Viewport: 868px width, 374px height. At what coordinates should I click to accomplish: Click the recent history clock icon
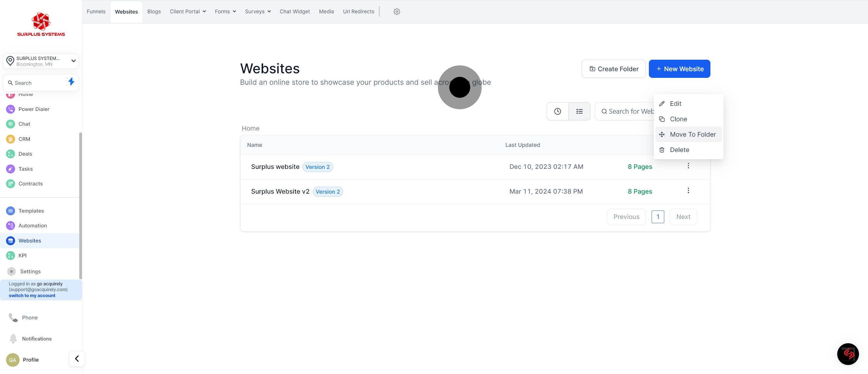coord(557,111)
